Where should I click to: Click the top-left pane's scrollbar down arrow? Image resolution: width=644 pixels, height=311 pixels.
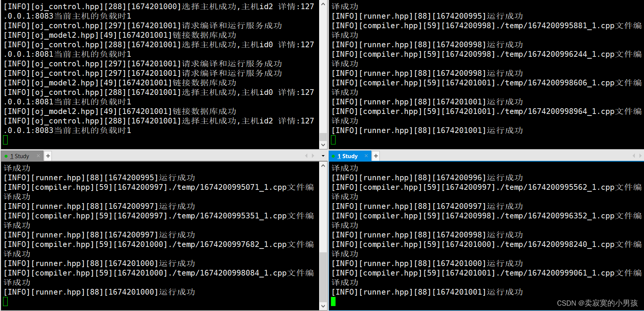point(323,145)
